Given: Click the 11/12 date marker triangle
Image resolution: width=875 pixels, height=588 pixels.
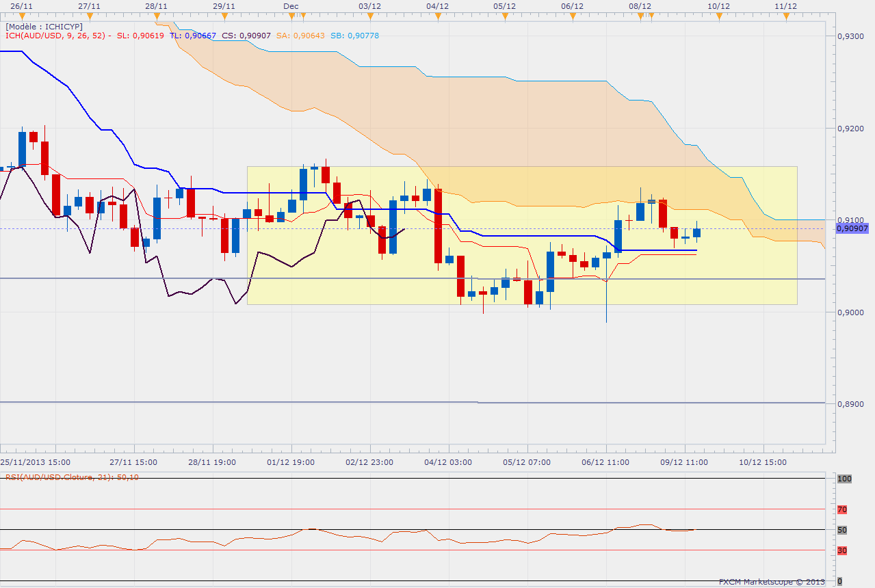Looking at the screenshot, I should coord(786,16).
